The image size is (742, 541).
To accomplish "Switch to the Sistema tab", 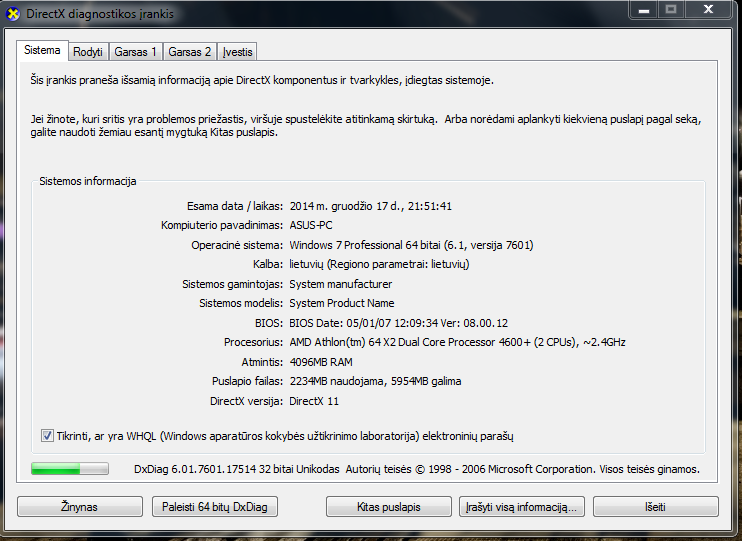I will [42, 50].
